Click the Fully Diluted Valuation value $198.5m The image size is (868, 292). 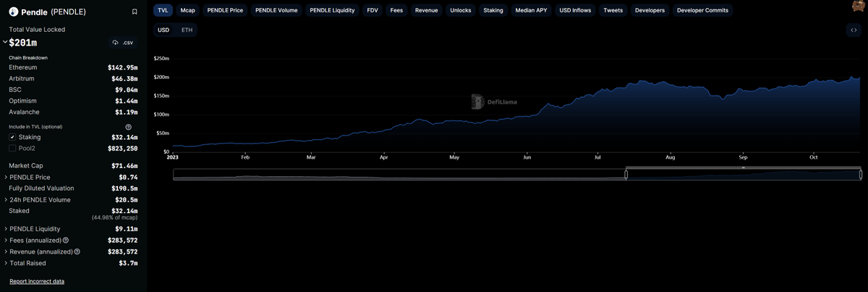pos(124,188)
